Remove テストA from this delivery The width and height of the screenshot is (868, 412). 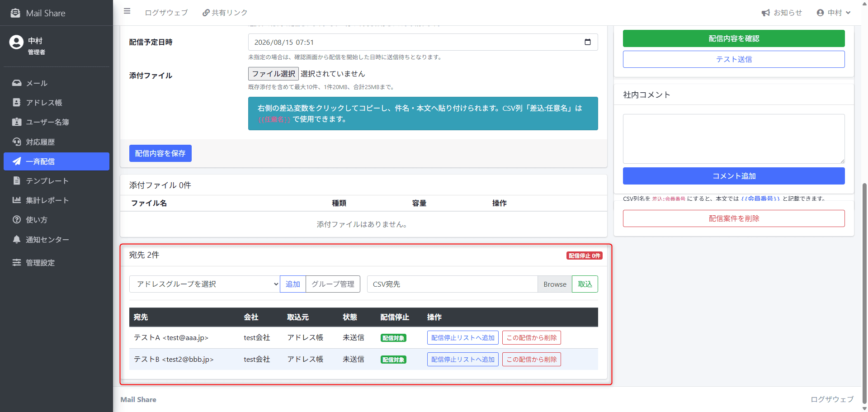[532, 338]
